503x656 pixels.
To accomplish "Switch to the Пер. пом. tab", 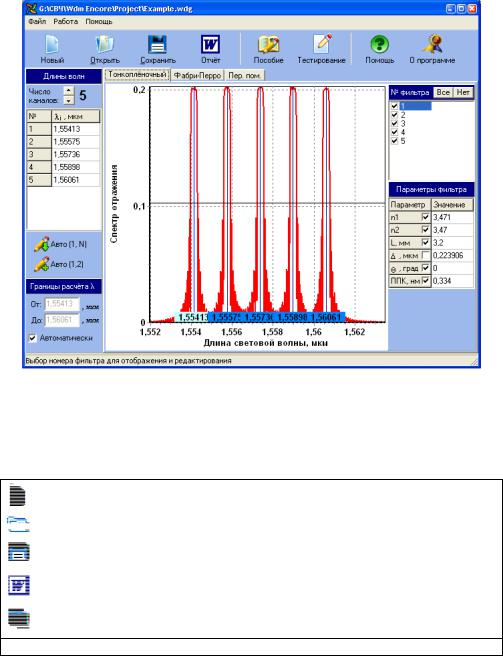I will click(245, 76).
